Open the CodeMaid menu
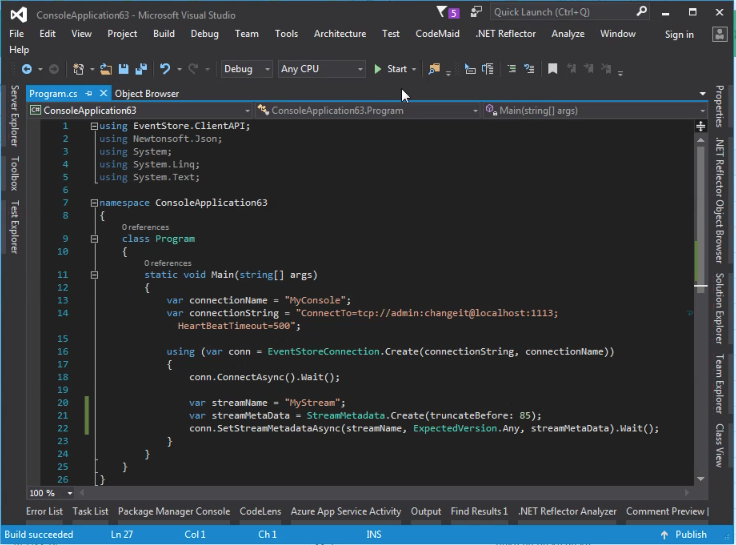 coord(437,34)
